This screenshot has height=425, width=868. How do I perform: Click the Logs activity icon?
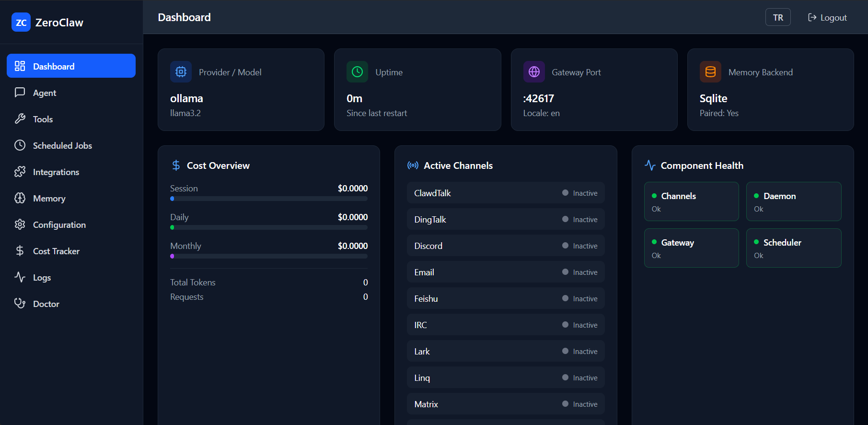coord(20,277)
